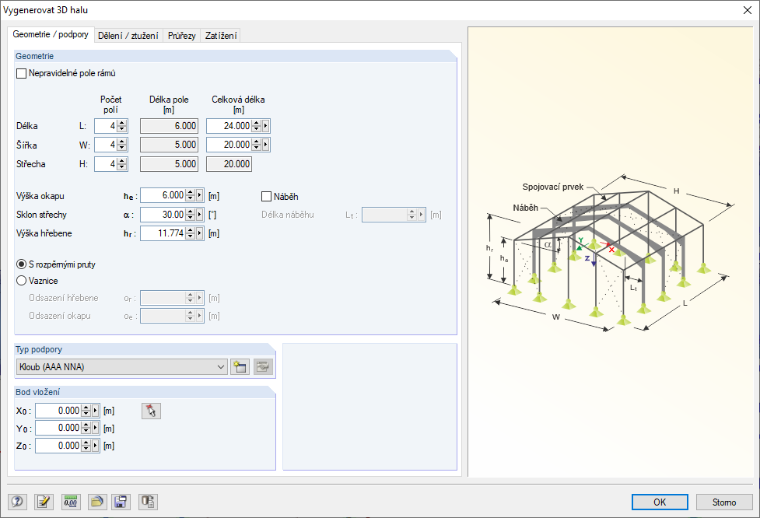The height and width of the screenshot is (518, 760).
Task: Open arrow menu next to Výška hřebene
Action: (199, 233)
